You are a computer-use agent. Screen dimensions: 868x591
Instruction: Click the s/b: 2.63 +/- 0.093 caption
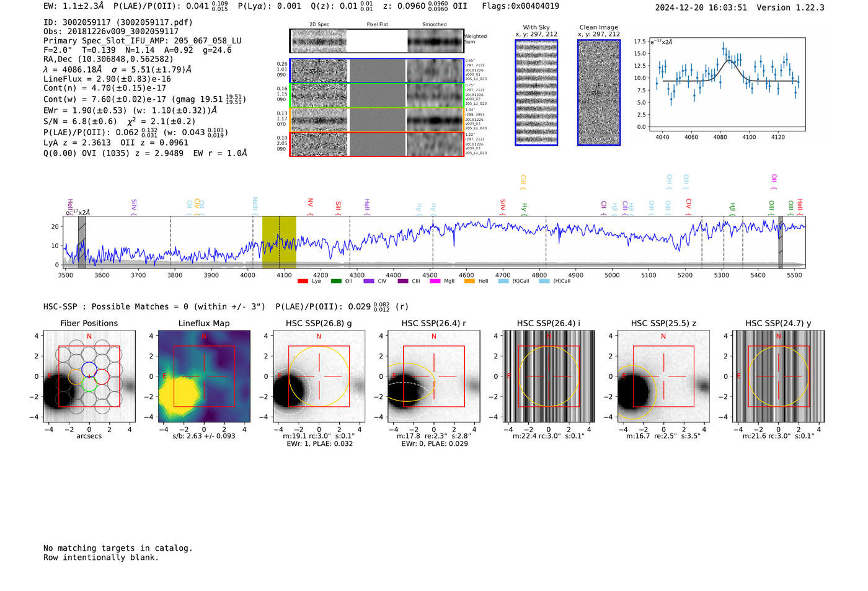pos(204,436)
